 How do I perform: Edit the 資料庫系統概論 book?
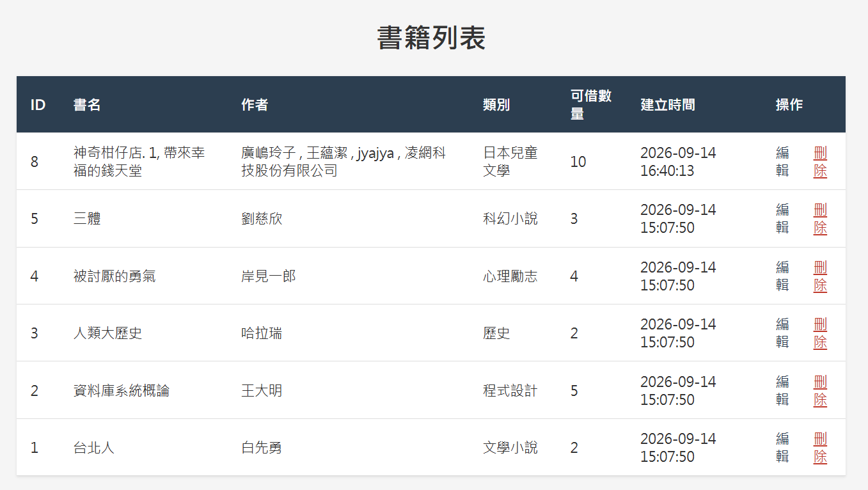[782, 390]
